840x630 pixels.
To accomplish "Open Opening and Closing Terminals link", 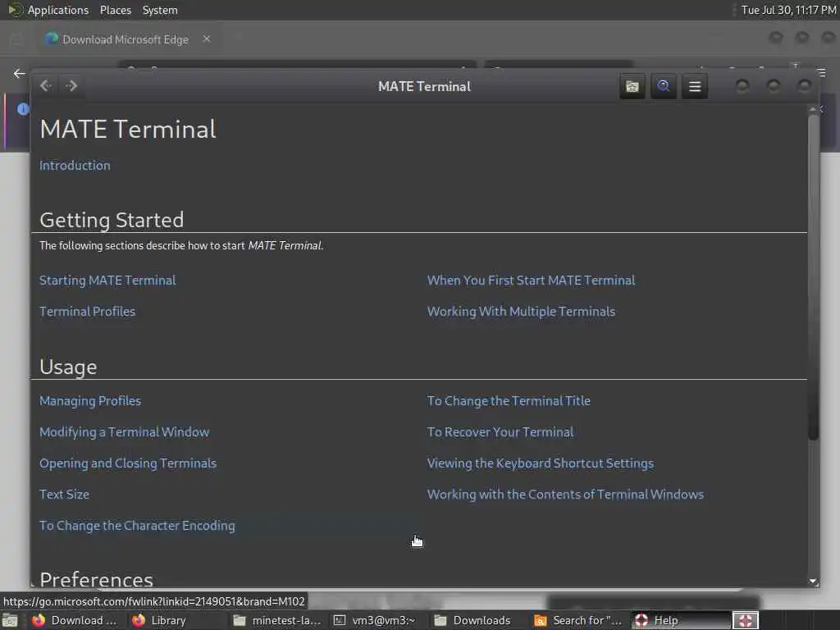I will (x=127, y=463).
